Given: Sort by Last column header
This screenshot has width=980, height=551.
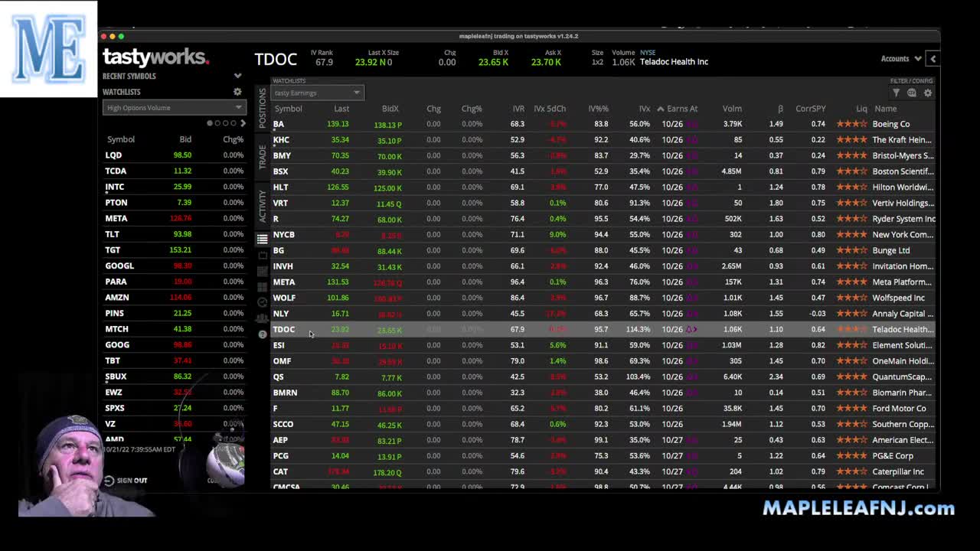Looking at the screenshot, I should click(341, 109).
